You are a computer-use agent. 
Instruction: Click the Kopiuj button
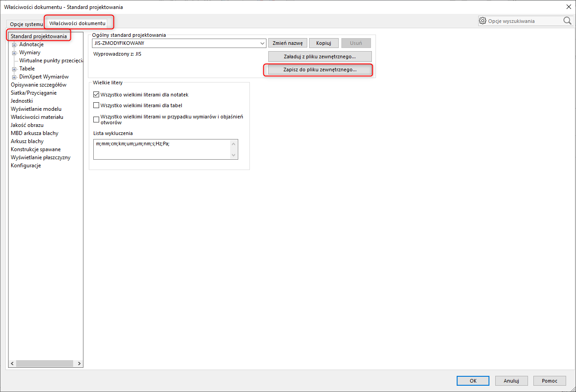(323, 43)
